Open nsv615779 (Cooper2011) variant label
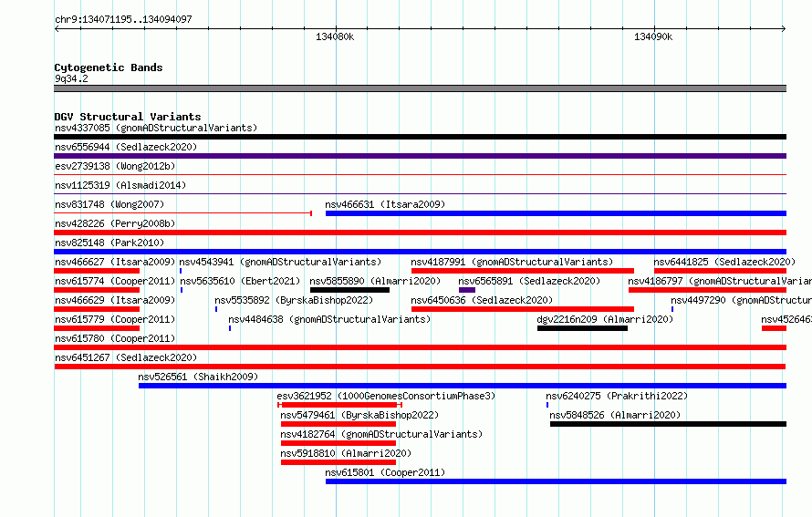This screenshot has width=812, height=517. coord(115,319)
